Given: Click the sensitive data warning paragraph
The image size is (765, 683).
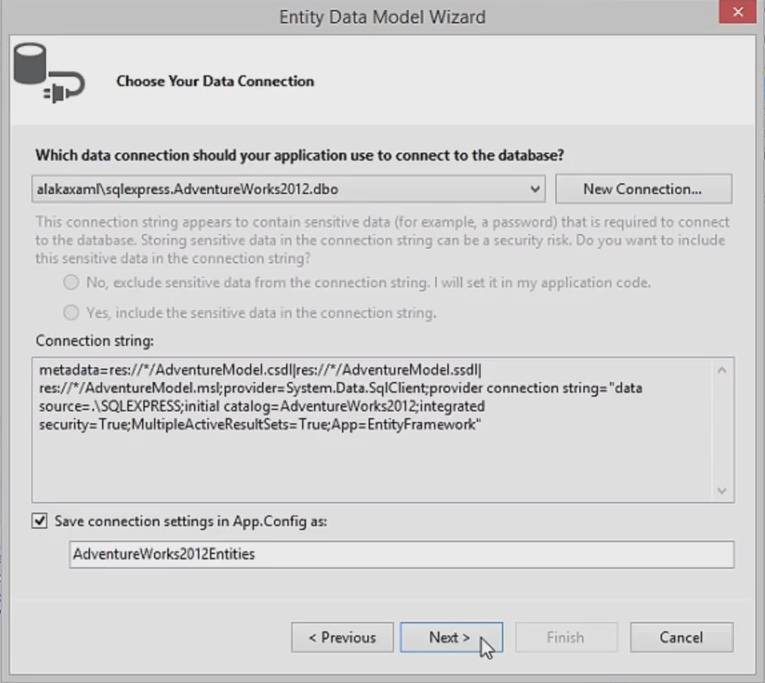Looking at the screenshot, I should [382, 240].
